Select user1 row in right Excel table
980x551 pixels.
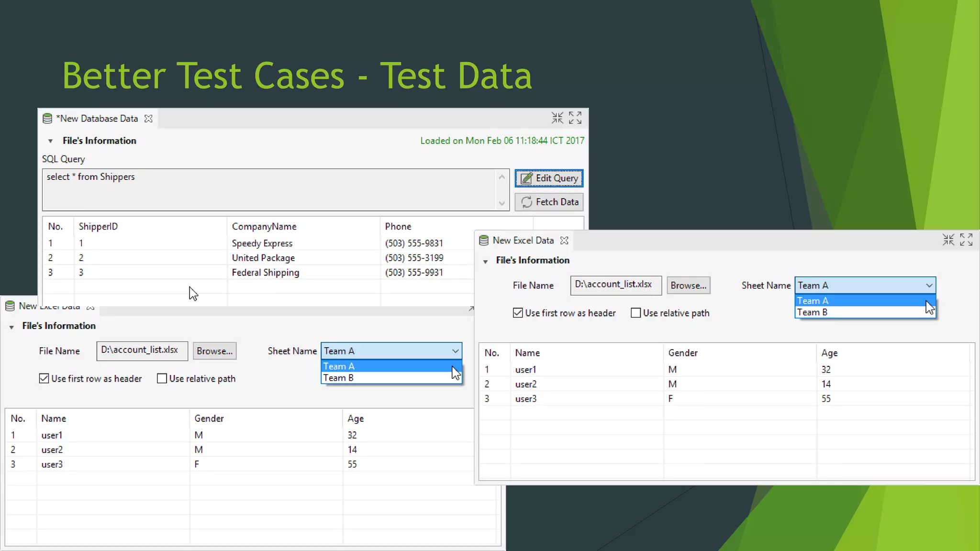click(x=726, y=369)
